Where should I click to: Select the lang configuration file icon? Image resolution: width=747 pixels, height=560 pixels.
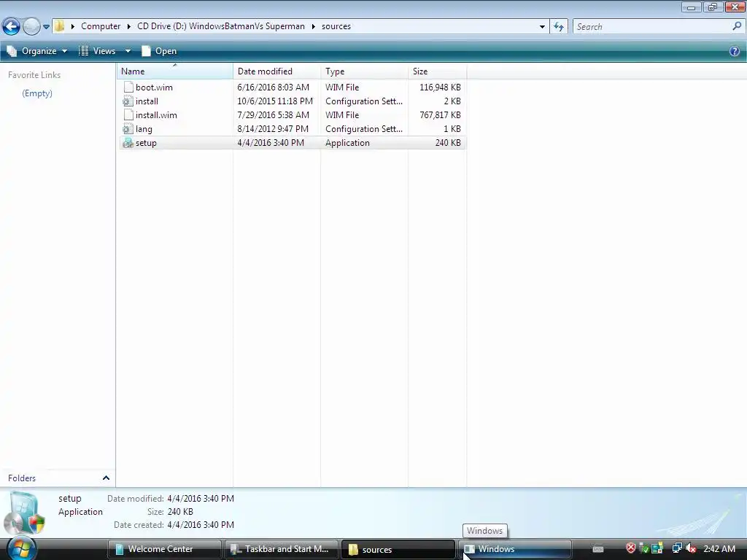[128, 128]
